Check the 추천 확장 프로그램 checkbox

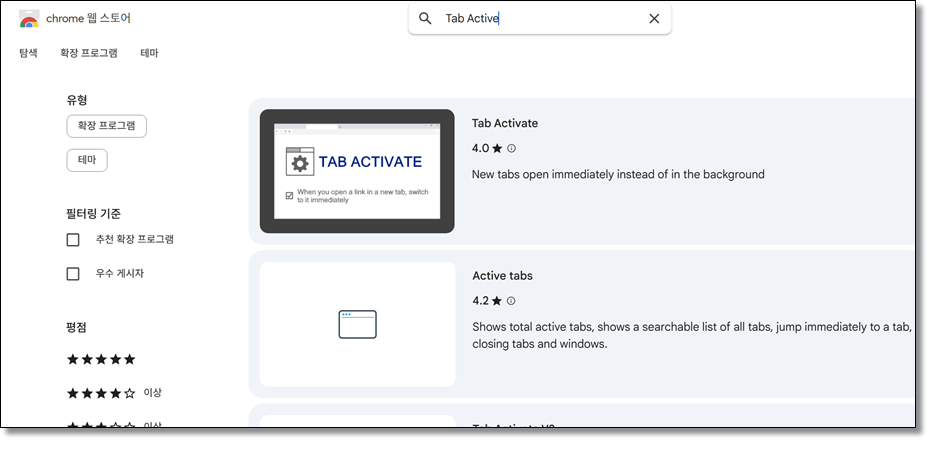[73, 240]
